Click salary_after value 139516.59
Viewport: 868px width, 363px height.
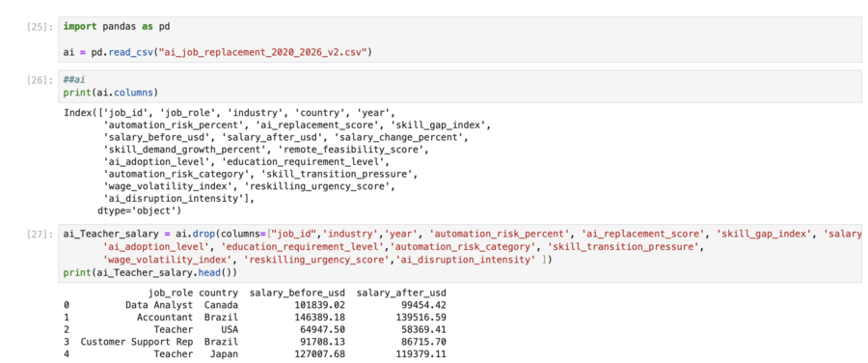[421, 317]
